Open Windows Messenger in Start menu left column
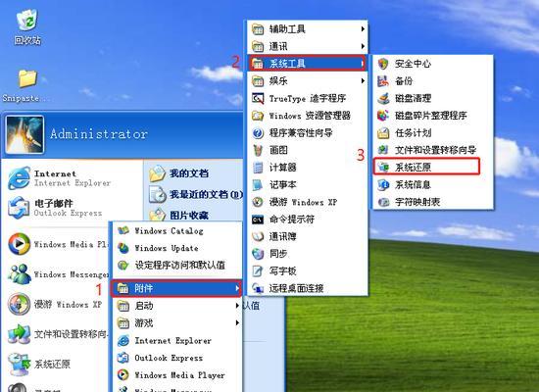 pyautogui.click(x=57, y=274)
